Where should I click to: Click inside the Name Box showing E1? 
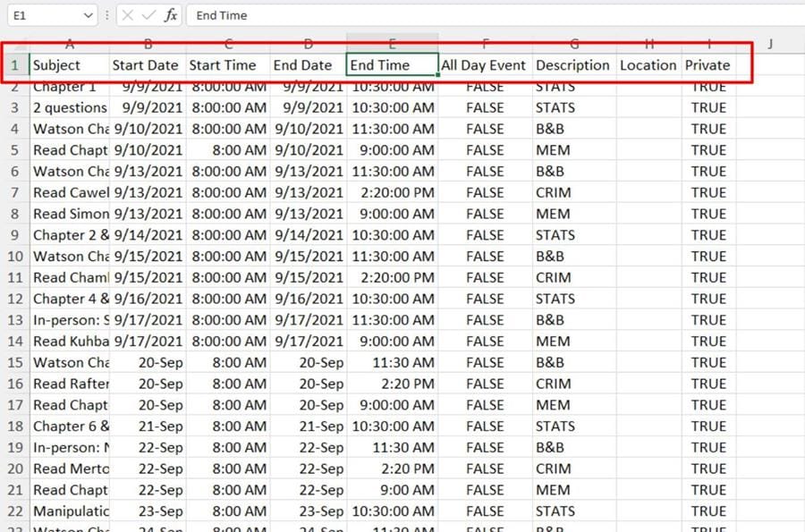coord(40,14)
